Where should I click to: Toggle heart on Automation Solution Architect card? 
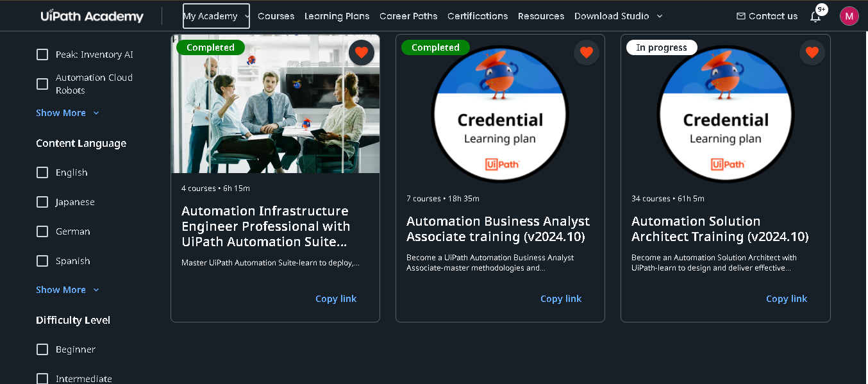812,53
